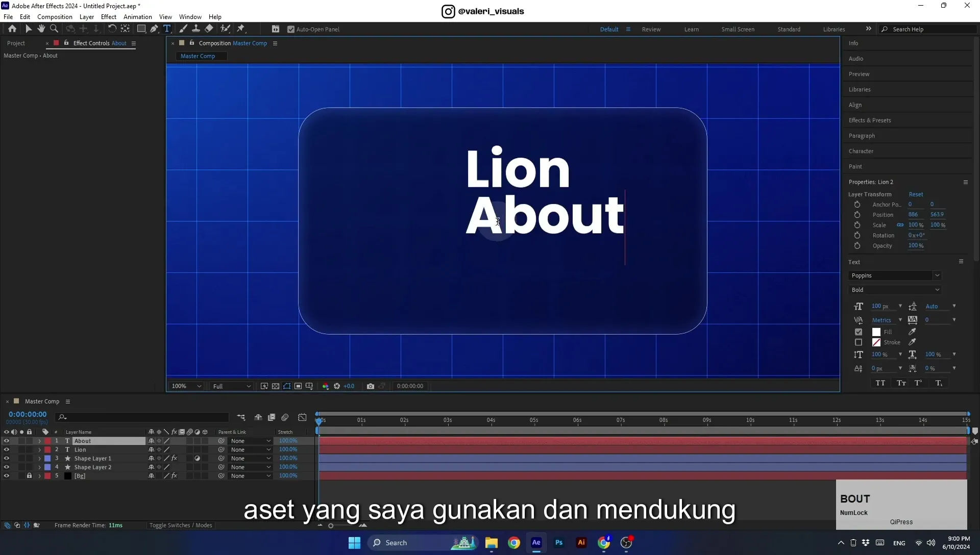Viewport: 980px width, 555px height.
Task: Click the Stroke color swatch
Action: 876,342
